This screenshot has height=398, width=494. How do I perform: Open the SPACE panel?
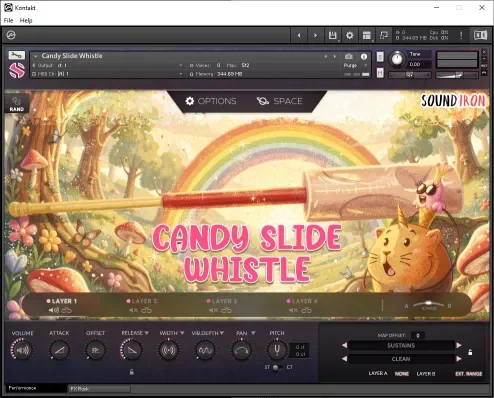click(x=279, y=101)
